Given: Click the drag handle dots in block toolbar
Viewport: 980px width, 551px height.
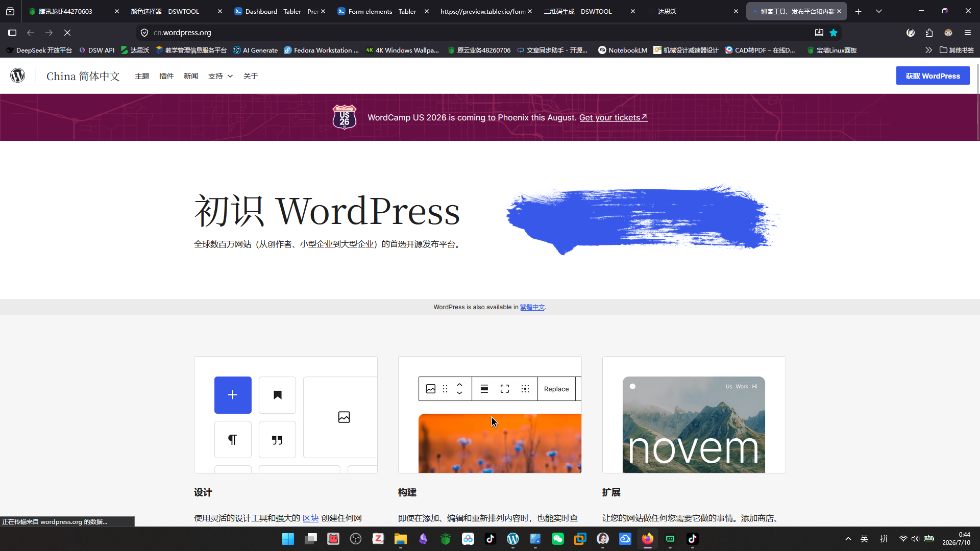Looking at the screenshot, I should pos(445,389).
